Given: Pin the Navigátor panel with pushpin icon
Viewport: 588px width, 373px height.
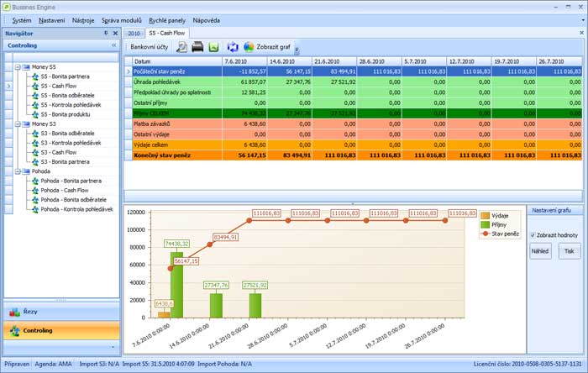Looking at the screenshot, I should (x=105, y=33).
